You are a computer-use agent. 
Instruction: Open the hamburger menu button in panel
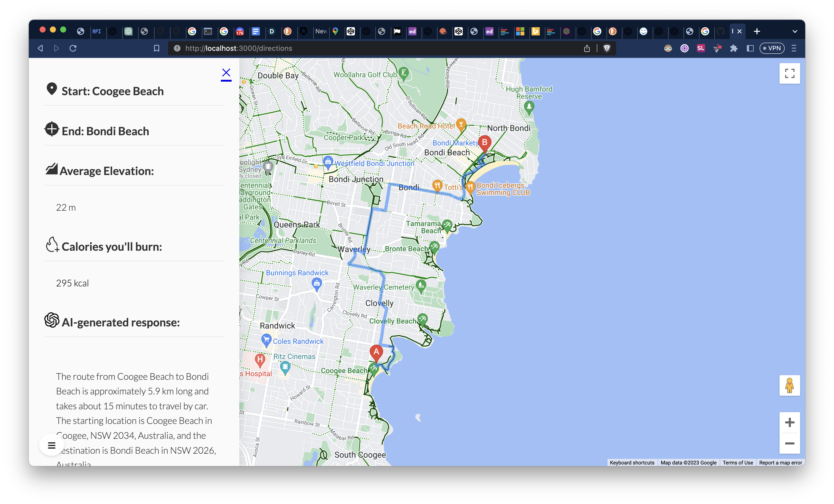51,445
